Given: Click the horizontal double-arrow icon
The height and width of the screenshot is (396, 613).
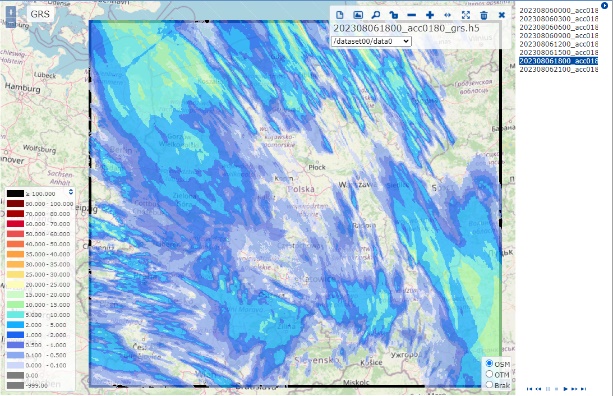Looking at the screenshot, I should (448, 15).
